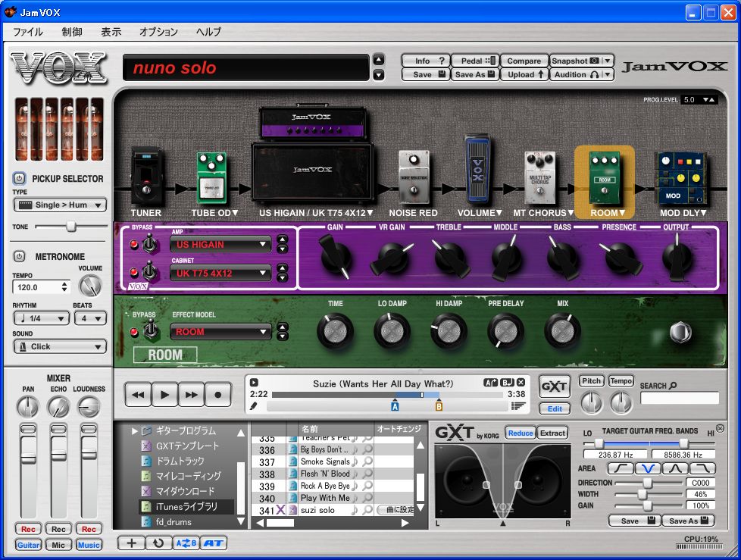The height and width of the screenshot is (560, 741).
Task: Click the Pedal button
Action: coord(475,61)
